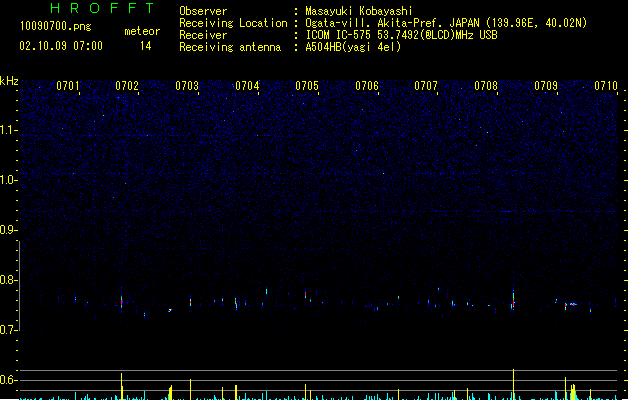The image size is (629, 400).
Task: Click the meteor count value 14
Action: 146,46
